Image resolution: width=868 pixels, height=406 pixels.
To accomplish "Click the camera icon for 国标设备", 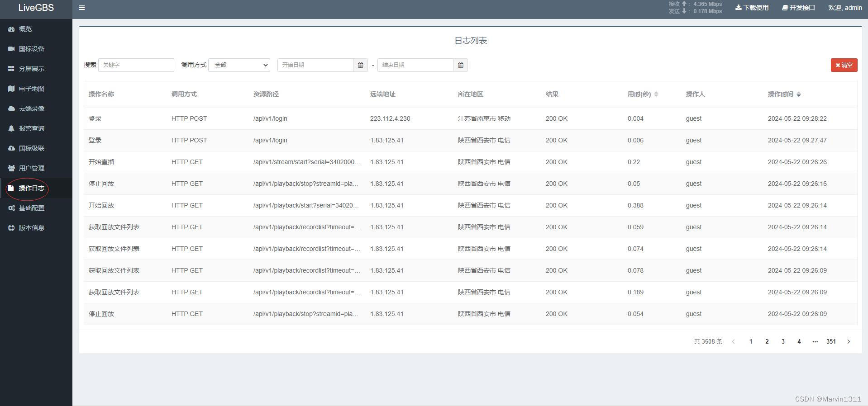I will click(x=11, y=49).
